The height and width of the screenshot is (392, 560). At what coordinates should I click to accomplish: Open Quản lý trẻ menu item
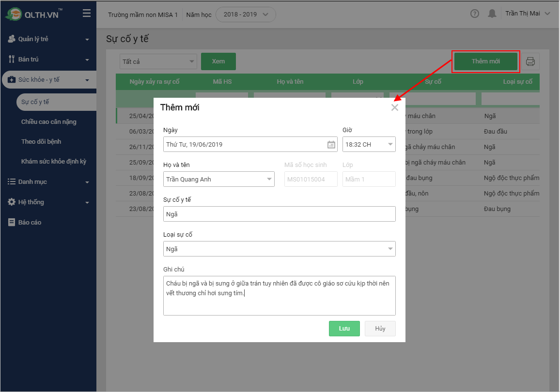tap(33, 39)
